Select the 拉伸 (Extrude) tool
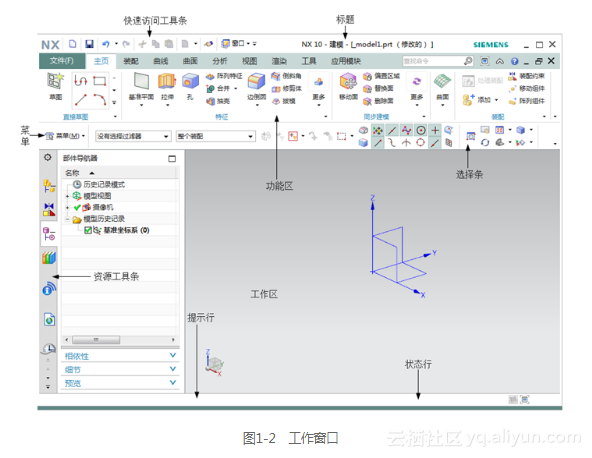This screenshot has width=592, height=458. (167, 86)
